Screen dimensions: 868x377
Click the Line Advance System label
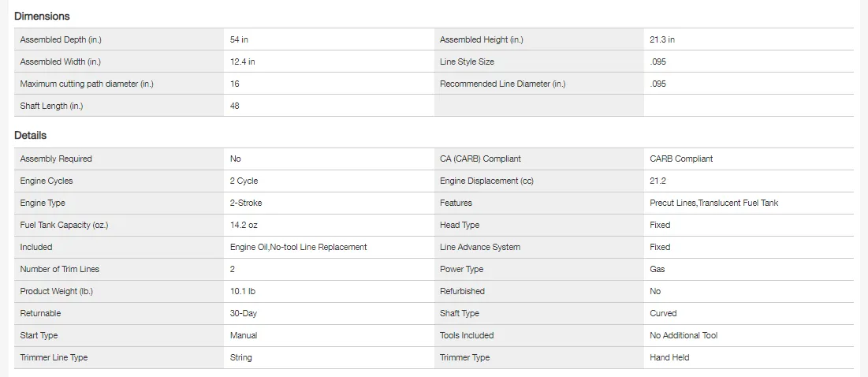[x=480, y=247]
